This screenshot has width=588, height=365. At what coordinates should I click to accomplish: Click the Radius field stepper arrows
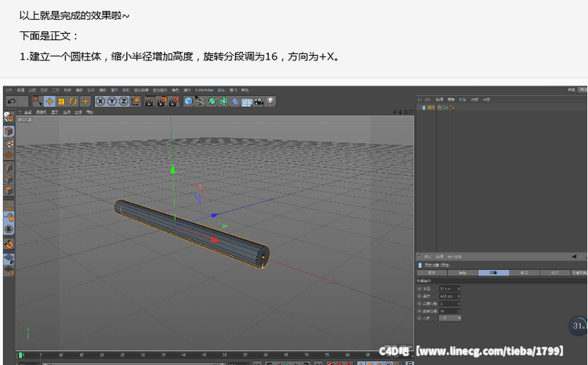coord(459,289)
